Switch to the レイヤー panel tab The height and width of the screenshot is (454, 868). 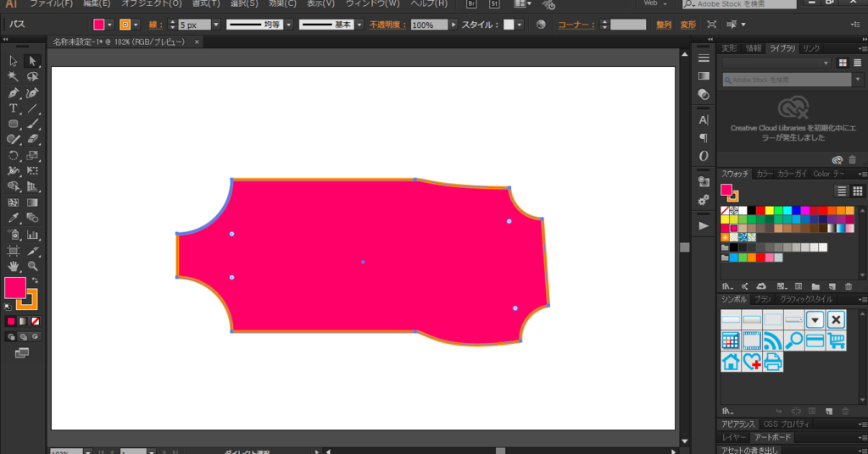733,437
